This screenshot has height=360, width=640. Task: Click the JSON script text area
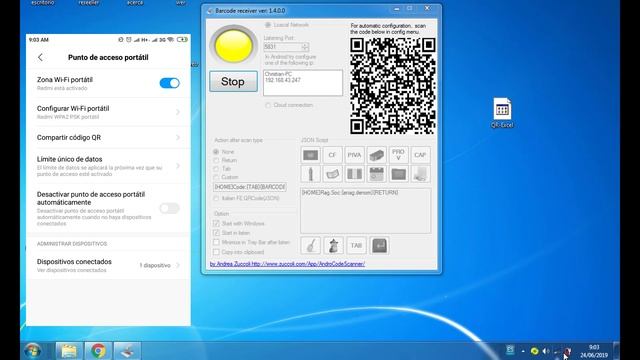click(x=365, y=211)
